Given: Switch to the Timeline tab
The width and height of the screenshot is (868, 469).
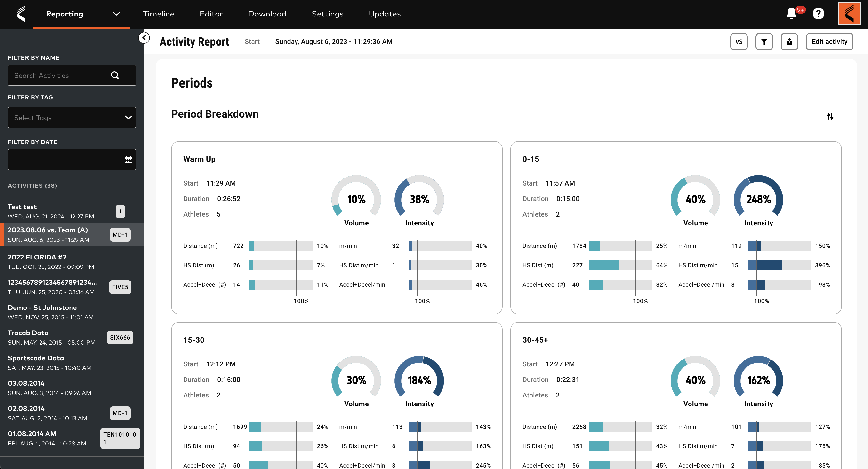Looking at the screenshot, I should [x=158, y=14].
